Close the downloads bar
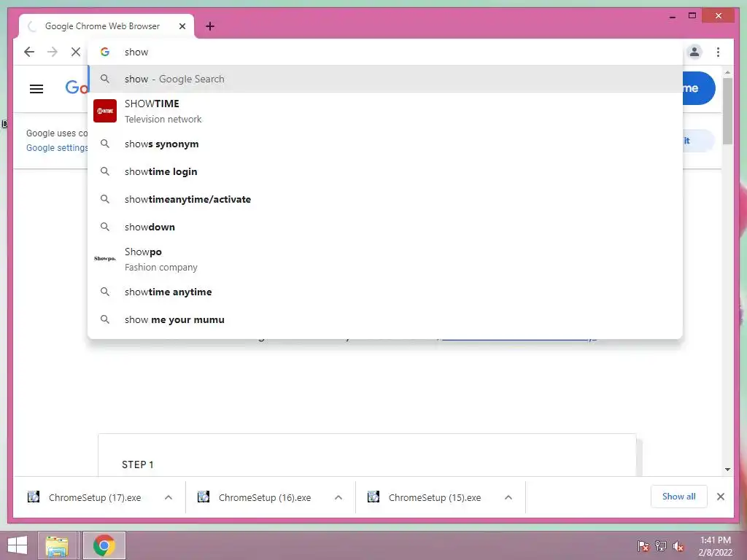Viewport: 747px width, 560px height. point(720,497)
